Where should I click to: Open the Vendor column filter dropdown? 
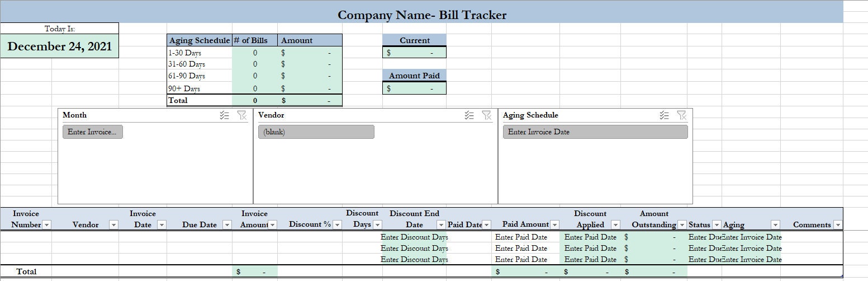113,225
